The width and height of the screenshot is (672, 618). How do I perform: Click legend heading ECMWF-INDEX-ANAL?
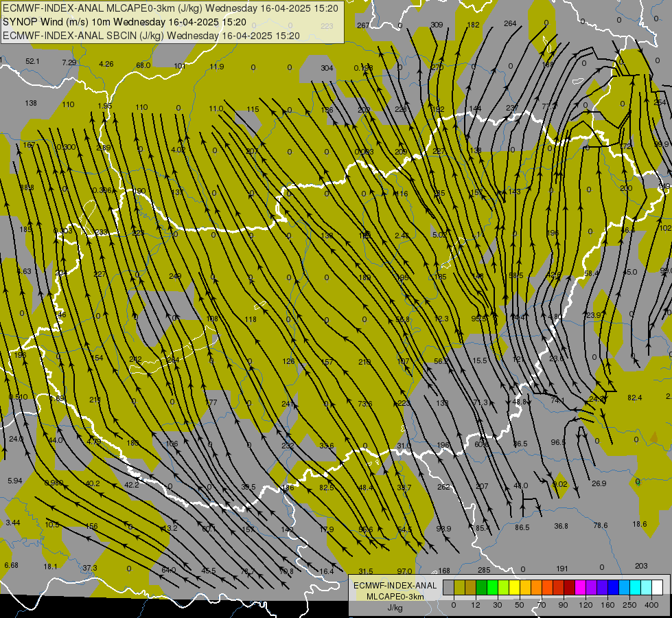coord(395,586)
